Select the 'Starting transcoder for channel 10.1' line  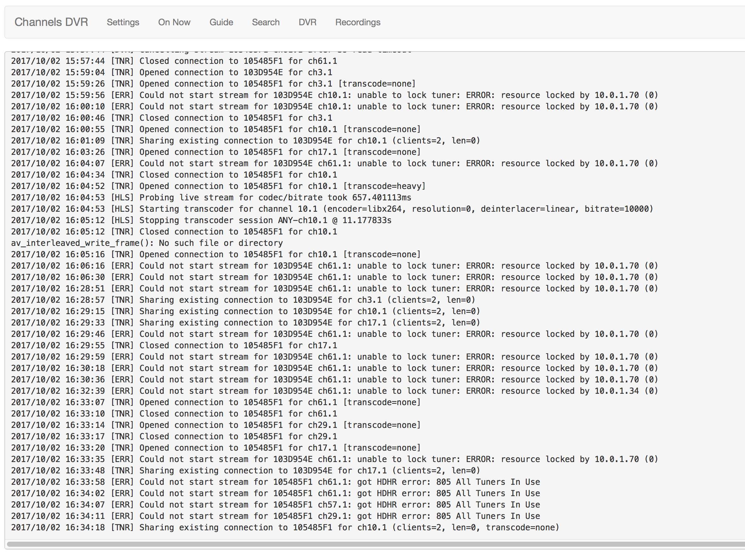tap(332, 209)
